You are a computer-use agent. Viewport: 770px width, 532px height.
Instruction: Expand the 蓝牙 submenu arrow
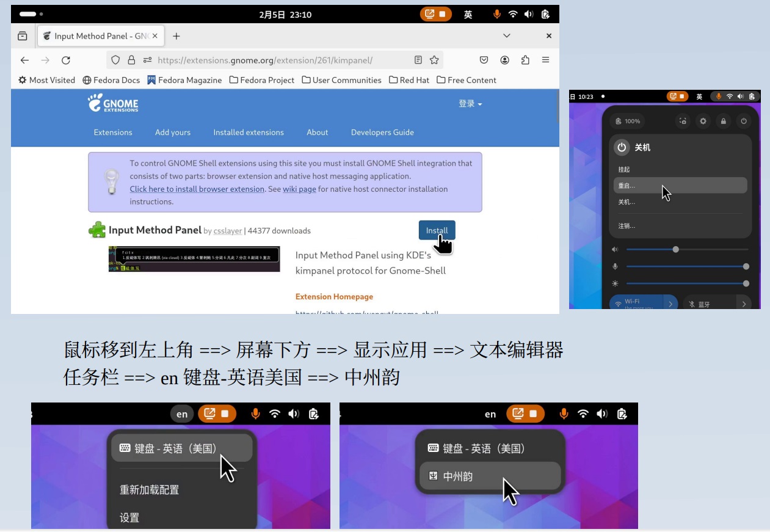pos(744,304)
